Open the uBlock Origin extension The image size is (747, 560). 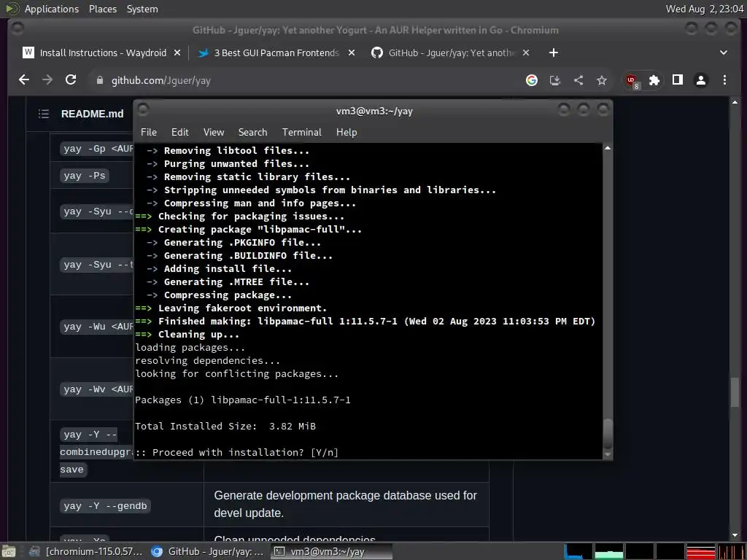(632, 80)
